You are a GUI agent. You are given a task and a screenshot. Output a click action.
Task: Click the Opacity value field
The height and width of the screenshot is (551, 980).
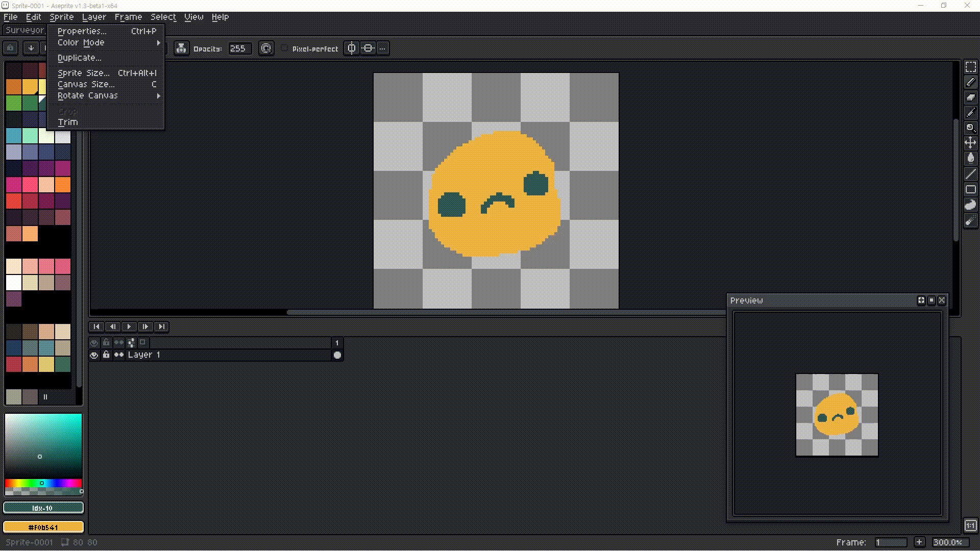point(239,48)
